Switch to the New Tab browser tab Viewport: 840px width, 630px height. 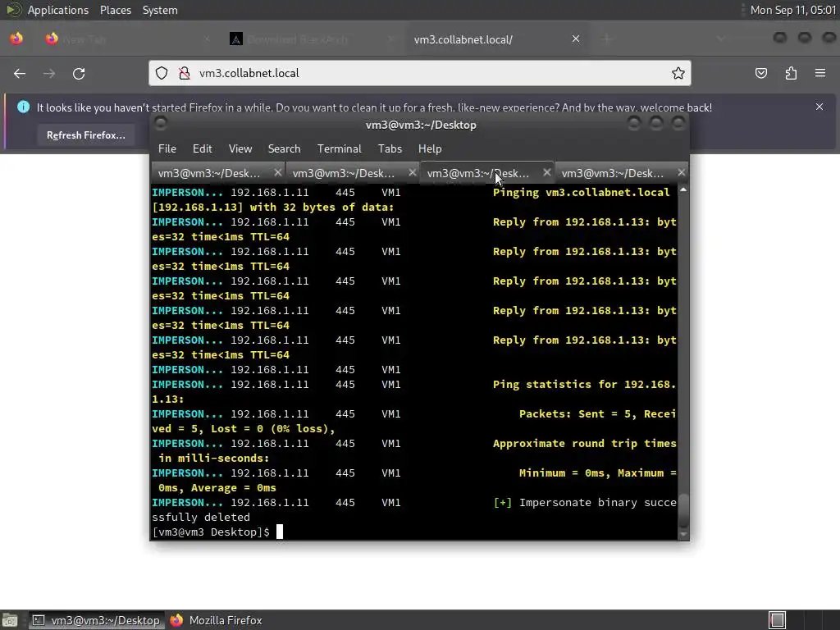[129, 39]
